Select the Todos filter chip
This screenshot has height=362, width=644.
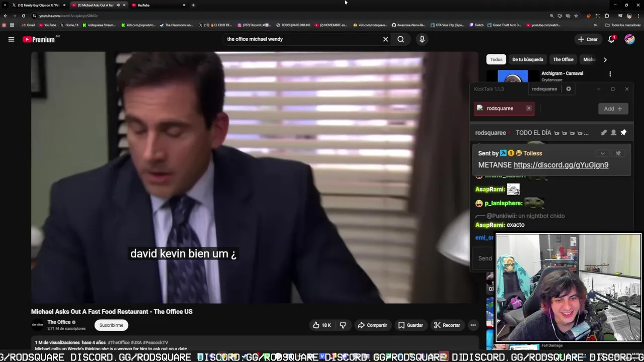pos(496,59)
